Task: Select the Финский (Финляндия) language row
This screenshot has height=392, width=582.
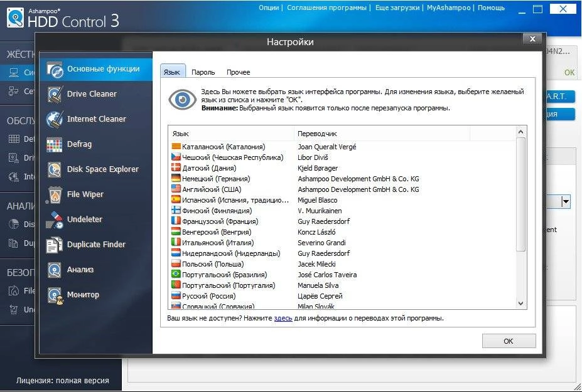Action: click(343, 211)
